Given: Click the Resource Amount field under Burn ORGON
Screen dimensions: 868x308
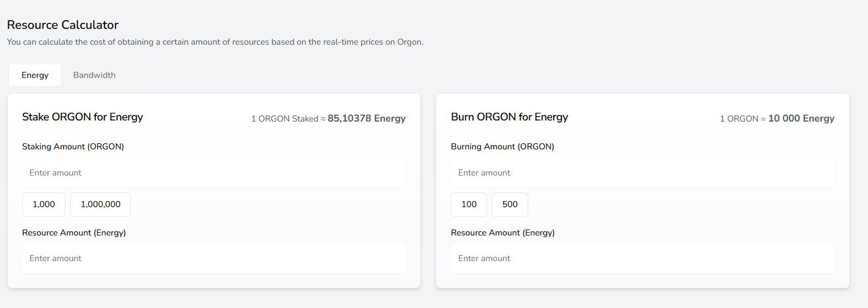Looking at the screenshot, I should [x=643, y=258].
